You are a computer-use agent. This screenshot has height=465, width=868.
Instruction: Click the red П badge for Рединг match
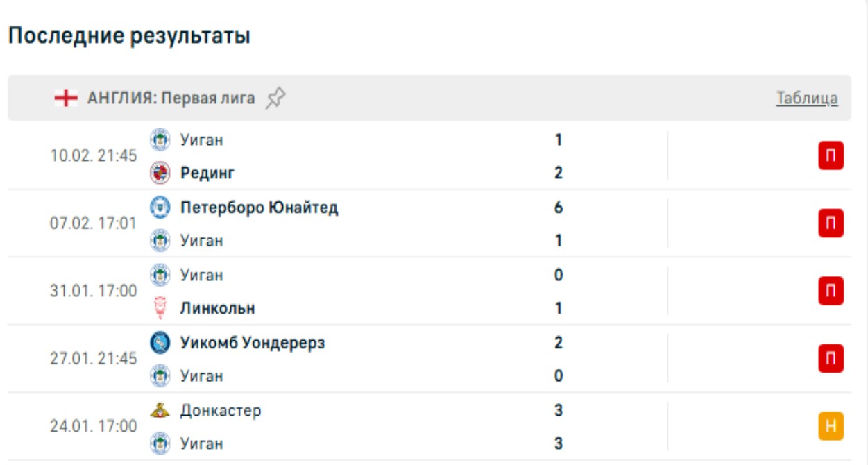point(831,156)
